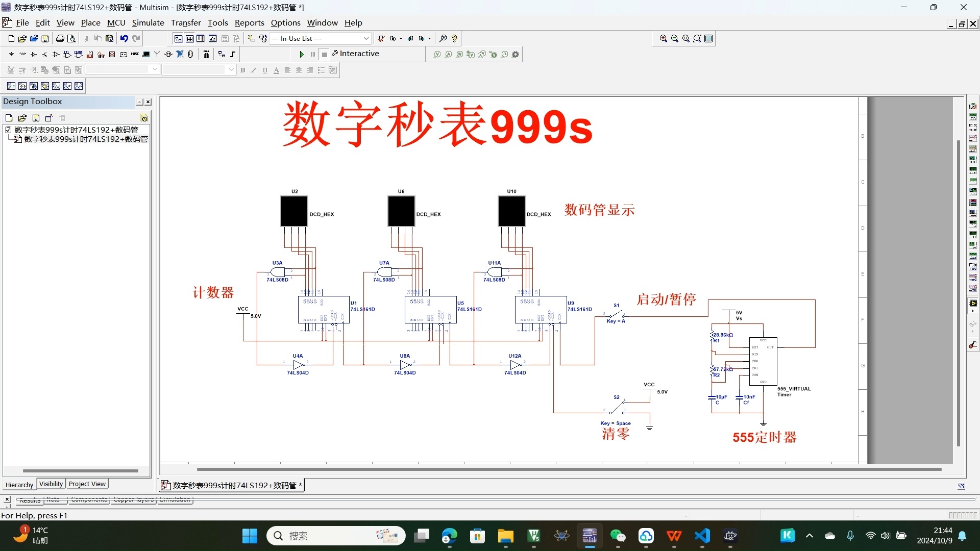Screen dimensions: 980x551
Task: Print the schematic
Action: pos(60,38)
